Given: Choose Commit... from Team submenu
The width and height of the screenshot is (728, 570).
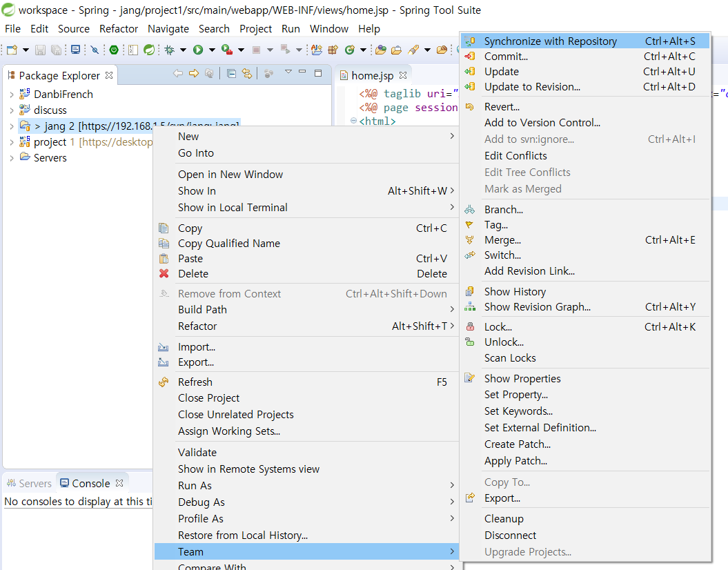Looking at the screenshot, I should click(585, 57).
